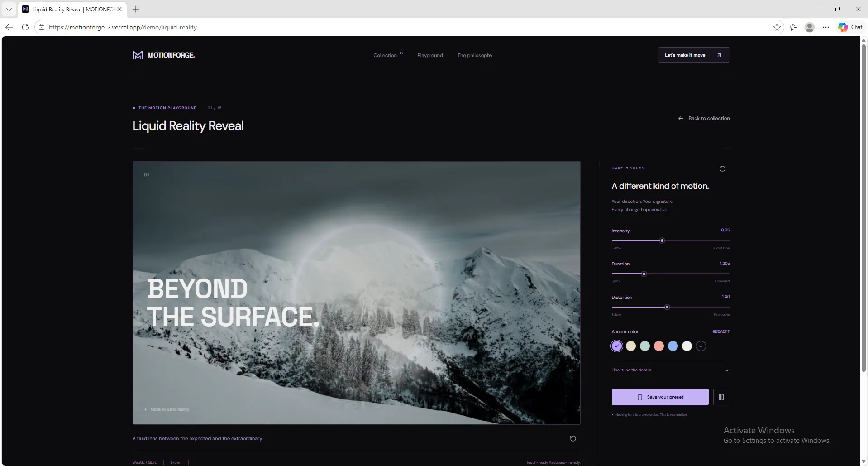The width and height of the screenshot is (868, 466).
Task: Click the address bar URL
Action: click(x=123, y=27)
